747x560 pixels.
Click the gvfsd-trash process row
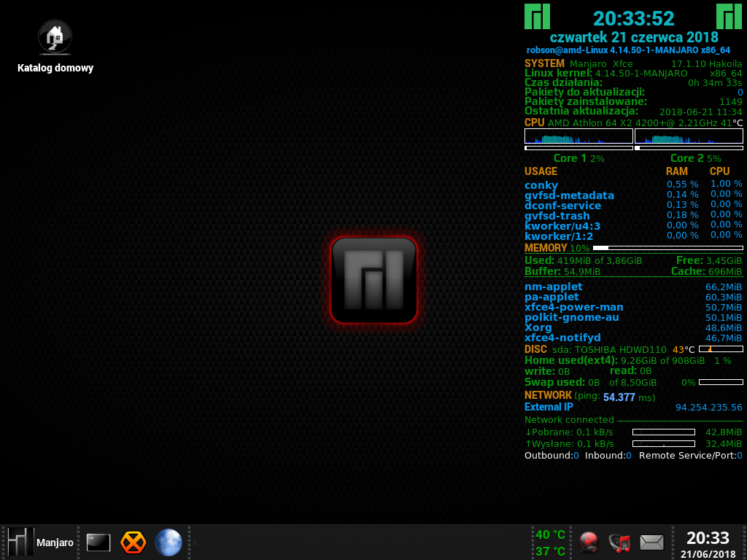click(633, 216)
